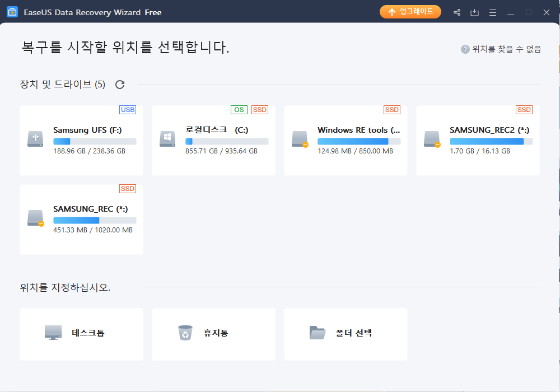Image resolution: width=560 pixels, height=392 pixels.
Task: Select the SAMSUNG_REC2 (*:) partition name
Action: [x=489, y=130]
